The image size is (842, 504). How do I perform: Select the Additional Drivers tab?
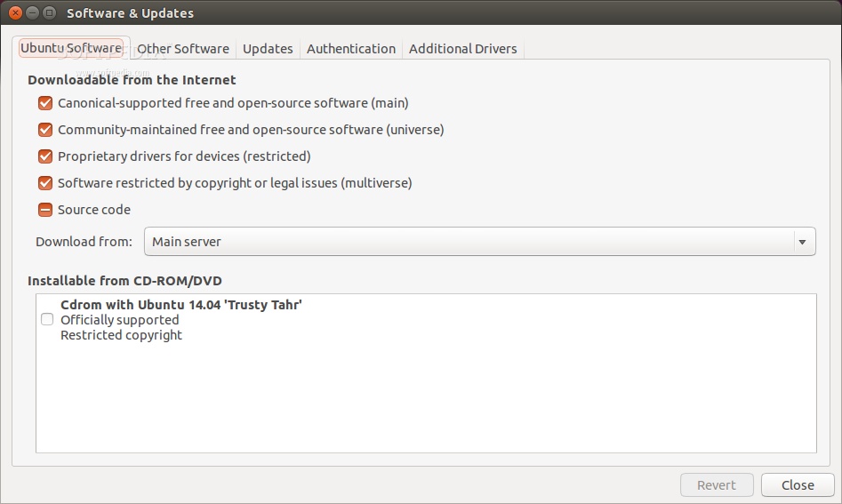coord(462,49)
